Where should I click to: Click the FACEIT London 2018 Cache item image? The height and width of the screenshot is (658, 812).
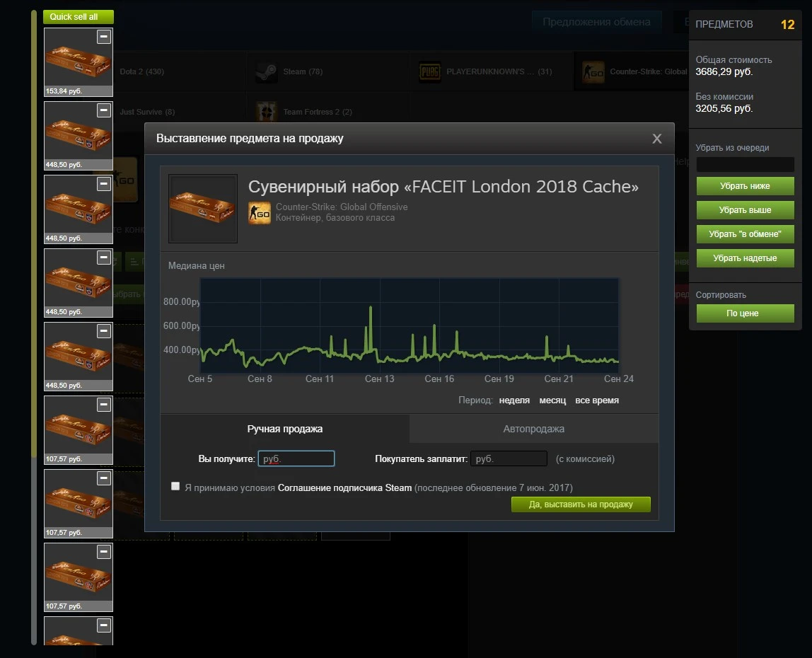point(203,208)
